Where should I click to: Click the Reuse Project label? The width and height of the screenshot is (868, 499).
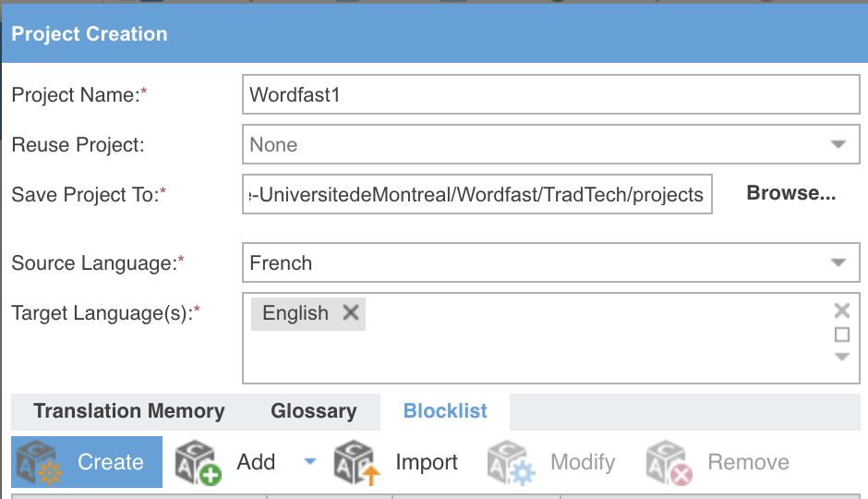(x=78, y=144)
